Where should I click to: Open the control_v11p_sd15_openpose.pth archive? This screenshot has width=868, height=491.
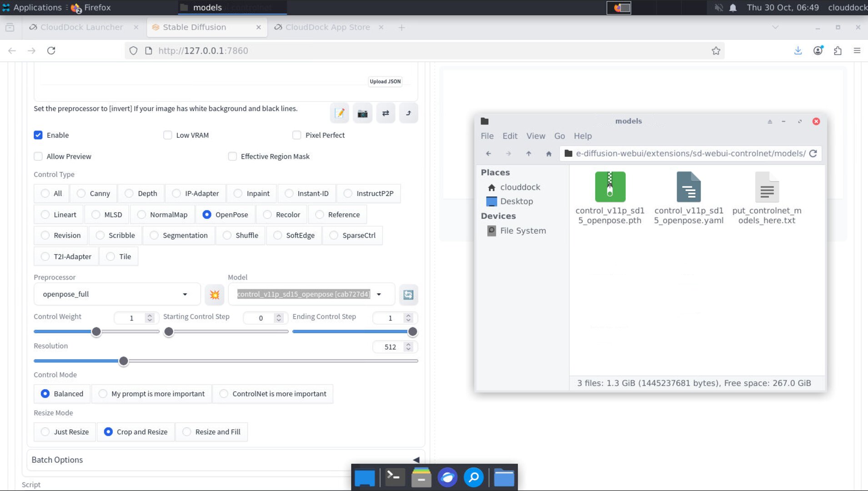[610, 186]
